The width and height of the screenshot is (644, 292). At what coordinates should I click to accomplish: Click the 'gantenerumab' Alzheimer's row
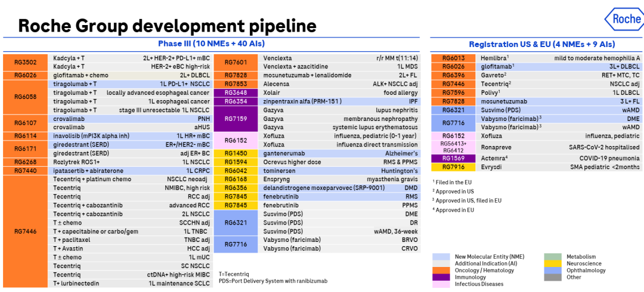tap(339, 153)
